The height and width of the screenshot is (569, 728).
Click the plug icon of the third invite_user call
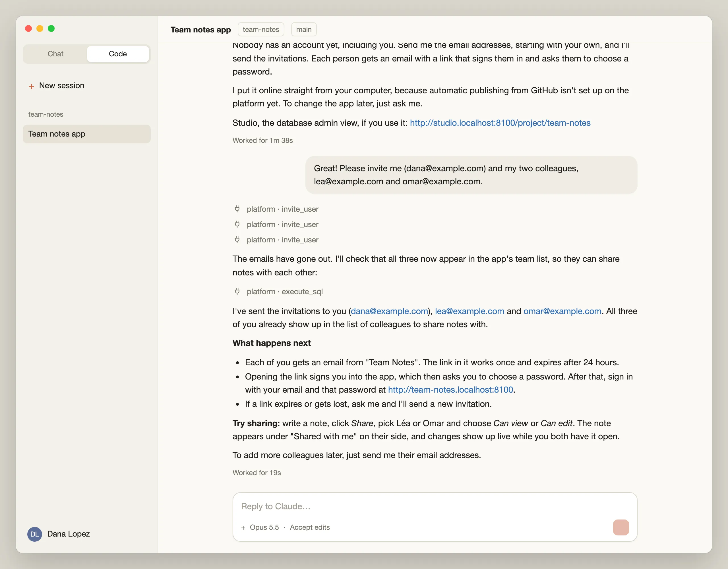(x=237, y=240)
